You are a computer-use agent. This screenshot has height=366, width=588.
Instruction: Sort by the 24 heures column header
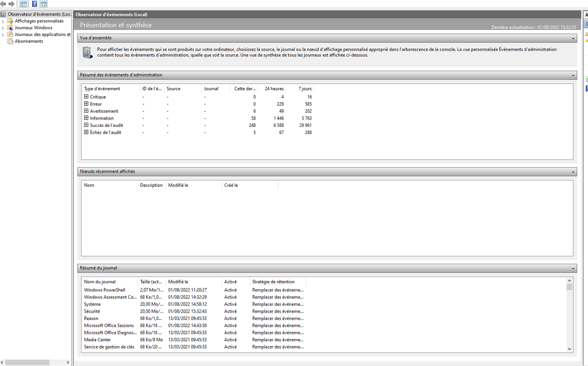click(x=272, y=89)
